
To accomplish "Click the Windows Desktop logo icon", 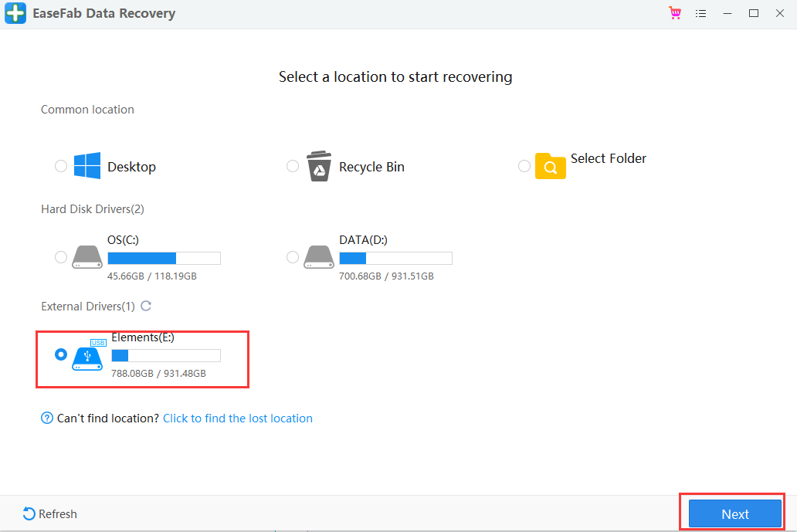I will coord(87,166).
